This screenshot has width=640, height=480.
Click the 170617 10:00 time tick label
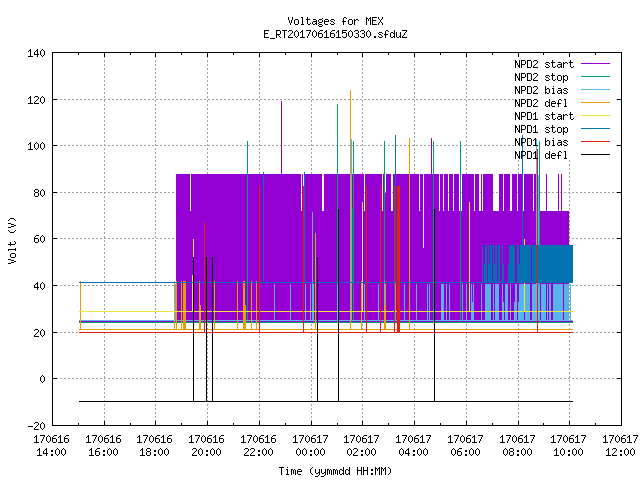click(569, 446)
